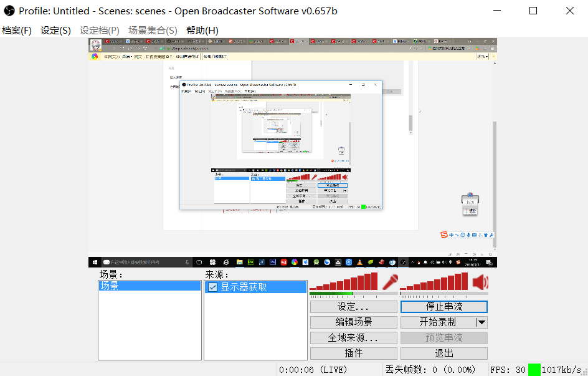Click notification center icon in preview taskbar
588x376 pixels.
pyautogui.click(x=489, y=263)
